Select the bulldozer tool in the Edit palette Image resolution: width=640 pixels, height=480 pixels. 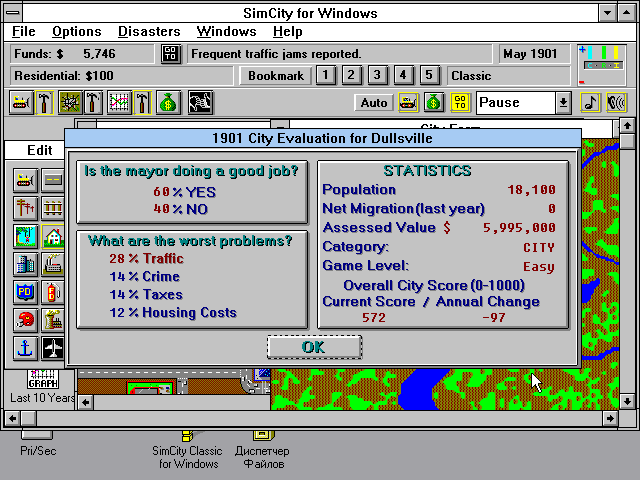click(x=25, y=180)
